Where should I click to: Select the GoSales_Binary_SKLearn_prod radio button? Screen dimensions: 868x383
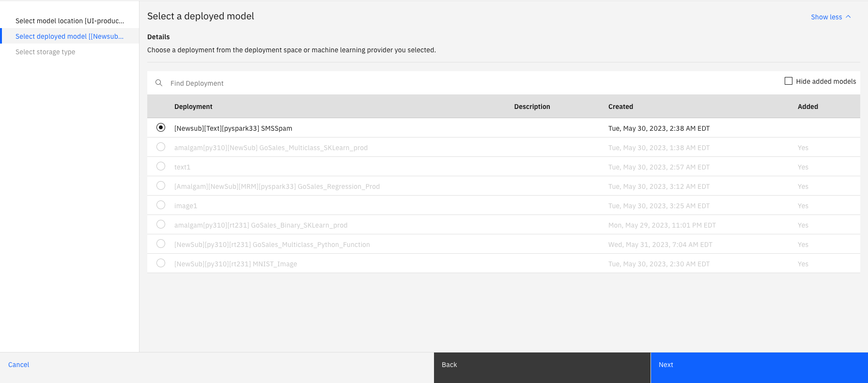(x=161, y=224)
